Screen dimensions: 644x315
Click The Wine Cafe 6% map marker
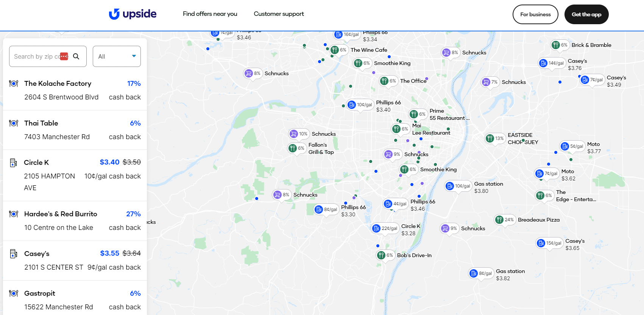338,50
